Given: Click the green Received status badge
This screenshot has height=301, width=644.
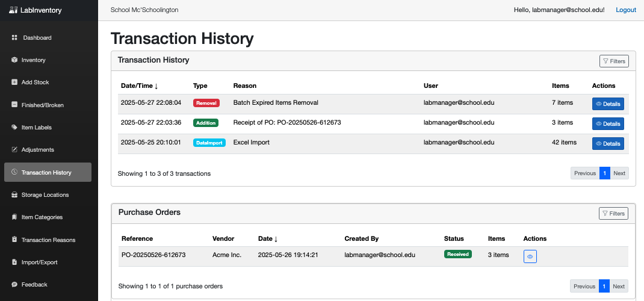Looking at the screenshot, I should (458, 254).
